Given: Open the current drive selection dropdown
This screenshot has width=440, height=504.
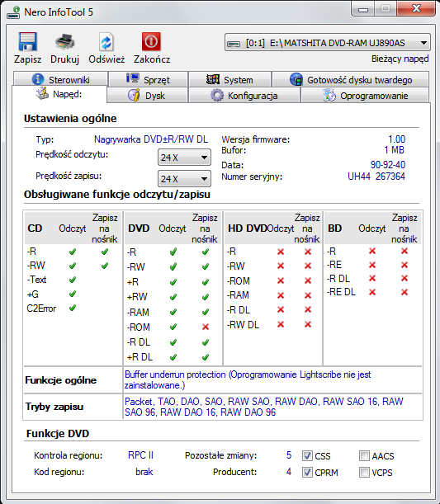Looking at the screenshot, I should (328, 43).
